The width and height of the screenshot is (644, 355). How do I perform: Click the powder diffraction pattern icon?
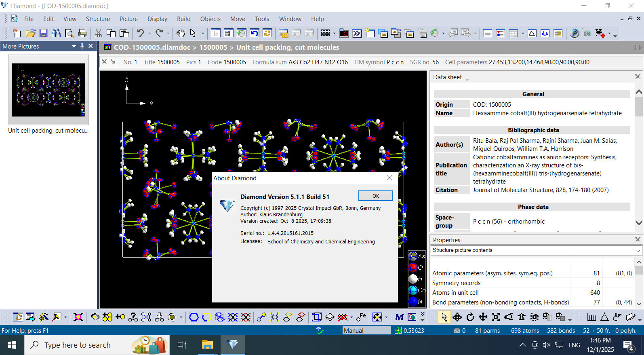point(545,33)
